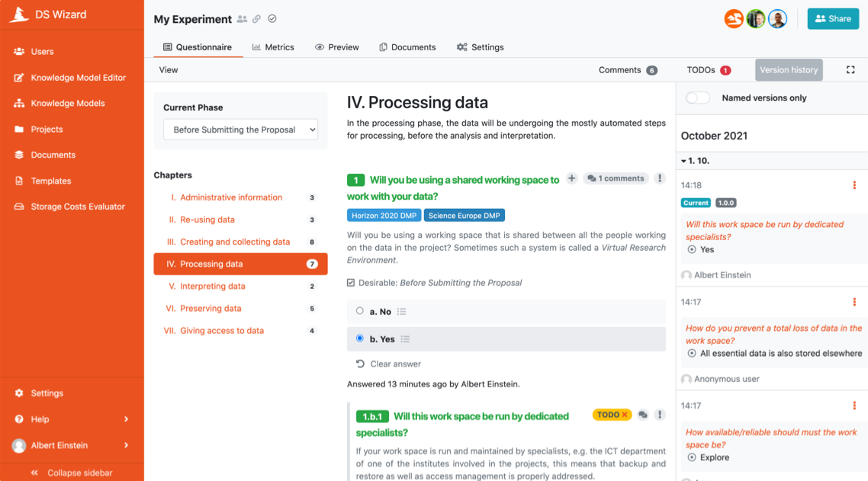This screenshot has width=868, height=481.
Task: Click the third collaborator avatar with blue ring
Action: click(x=778, y=19)
